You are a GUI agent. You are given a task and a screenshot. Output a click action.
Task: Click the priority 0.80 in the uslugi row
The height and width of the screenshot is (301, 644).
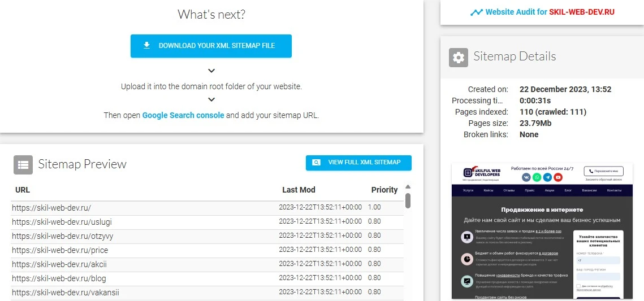[374, 222]
